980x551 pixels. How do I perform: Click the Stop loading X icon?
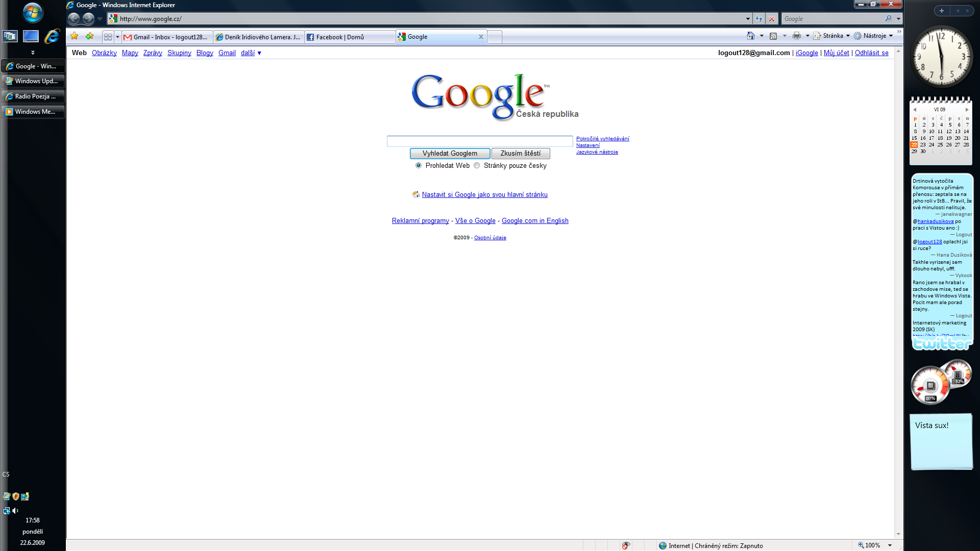click(x=772, y=19)
